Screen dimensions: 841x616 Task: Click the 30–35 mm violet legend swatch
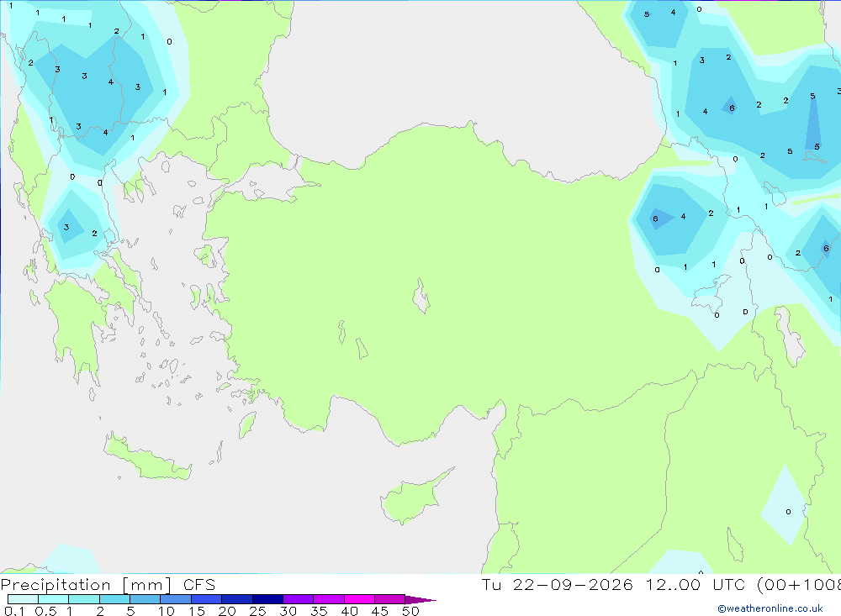point(298,599)
